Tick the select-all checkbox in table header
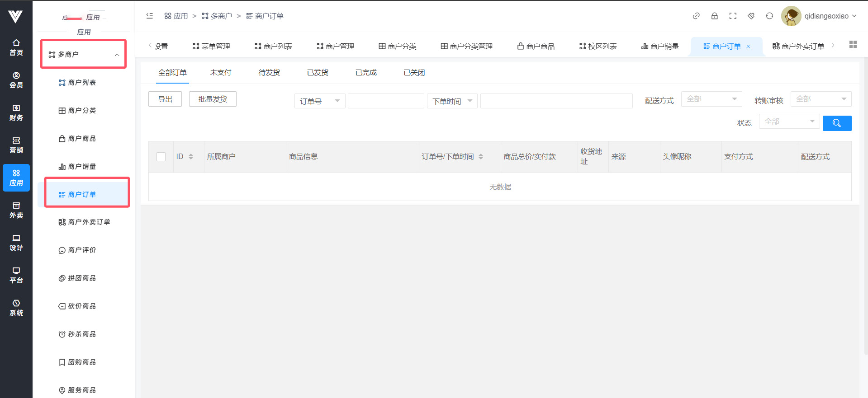Screen dimensions: 868x398 tap(161, 157)
